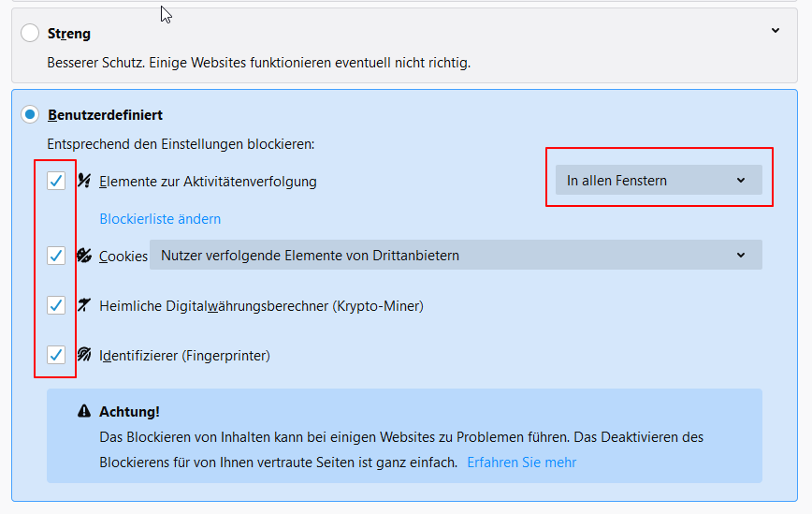This screenshot has height=514, width=812.
Task: Uncheck the Cookies checkbox
Action: point(56,255)
